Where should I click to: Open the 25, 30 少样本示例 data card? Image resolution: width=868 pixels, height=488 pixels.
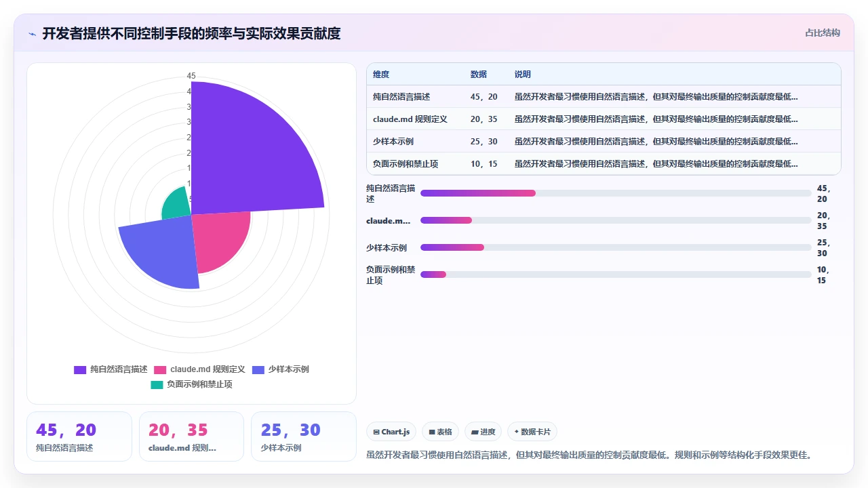[304, 436]
